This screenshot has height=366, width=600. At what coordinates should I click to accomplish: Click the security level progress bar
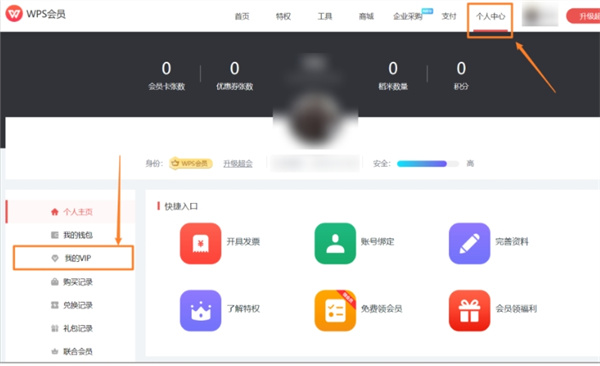click(427, 164)
